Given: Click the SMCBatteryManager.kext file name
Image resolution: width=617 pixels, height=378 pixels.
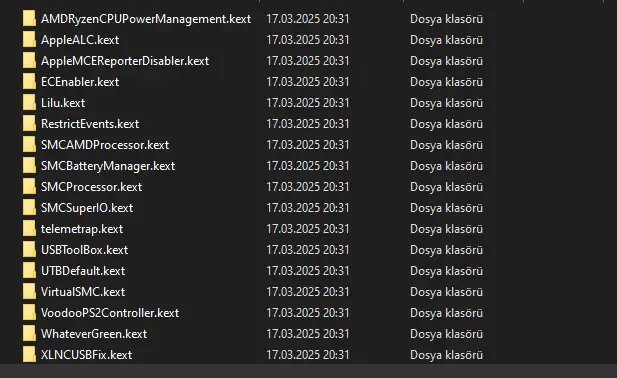Looking at the screenshot, I should (x=108, y=166).
